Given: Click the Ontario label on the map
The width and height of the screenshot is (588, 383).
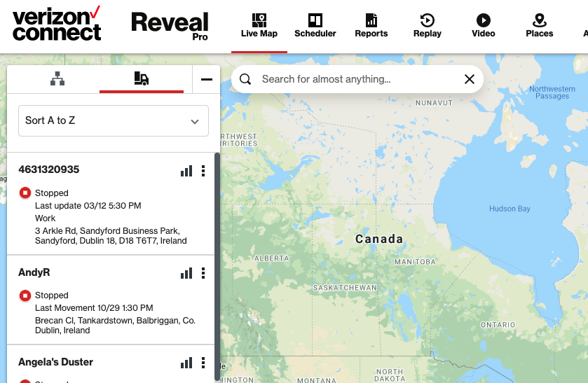Looking at the screenshot, I should point(498,325).
